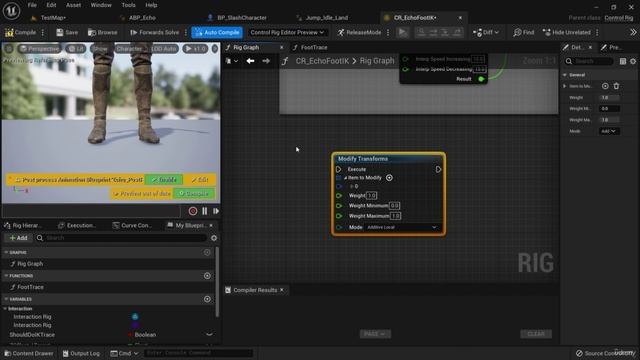The height and width of the screenshot is (360, 640).
Task: Open the Window menu
Action: pos(101,5)
